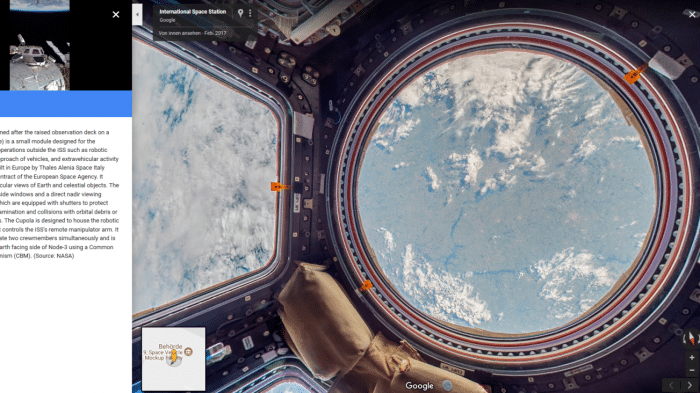Click the Google logo at the bottom
This screenshot has height=393, width=700.
pos(419,385)
